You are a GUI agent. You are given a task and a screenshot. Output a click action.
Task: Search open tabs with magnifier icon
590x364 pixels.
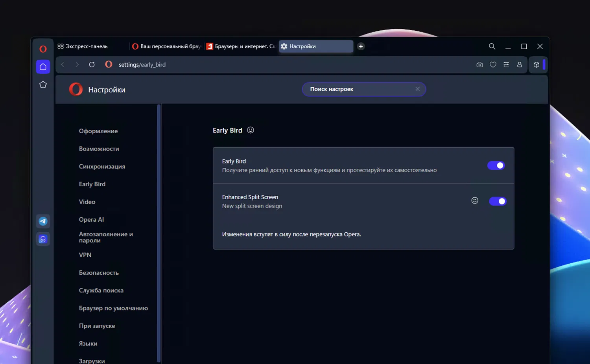(492, 46)
